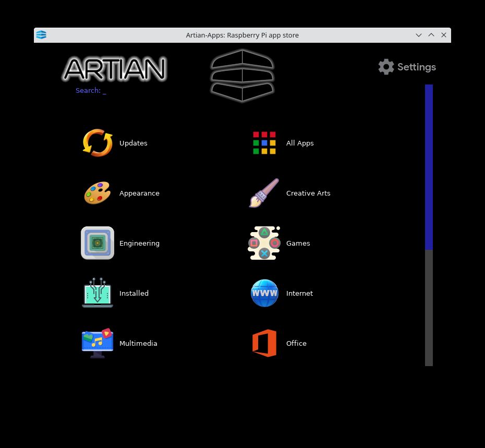This screenshot has width=485, height=448.
Task: Select the Creative Arts category label
Action: click(x=308, y=193)
